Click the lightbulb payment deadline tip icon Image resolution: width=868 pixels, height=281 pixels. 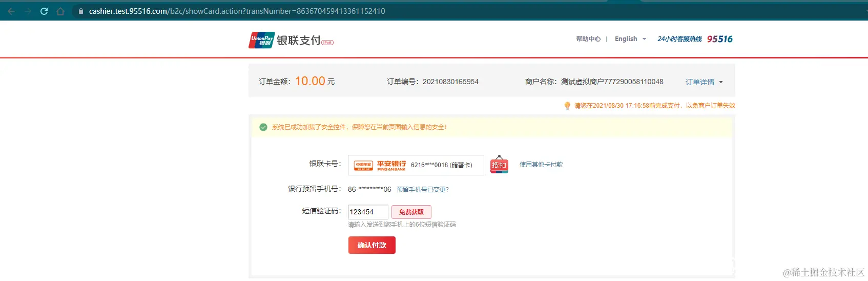(x=567, y=106)
